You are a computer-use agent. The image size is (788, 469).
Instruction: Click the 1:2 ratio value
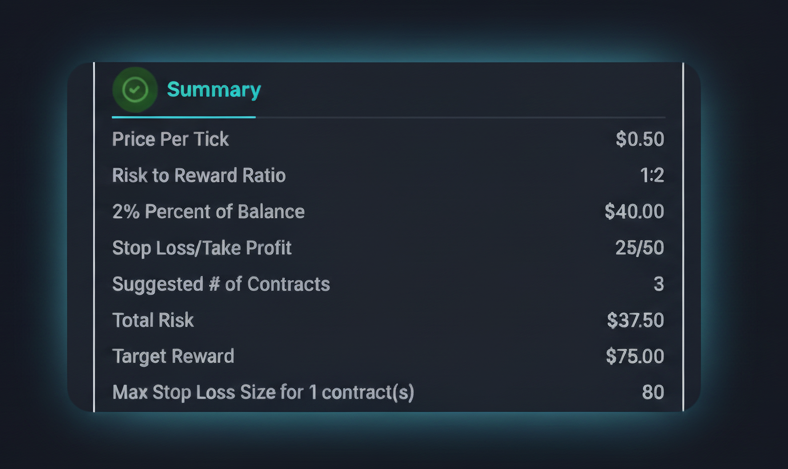[x=652, y=176]
